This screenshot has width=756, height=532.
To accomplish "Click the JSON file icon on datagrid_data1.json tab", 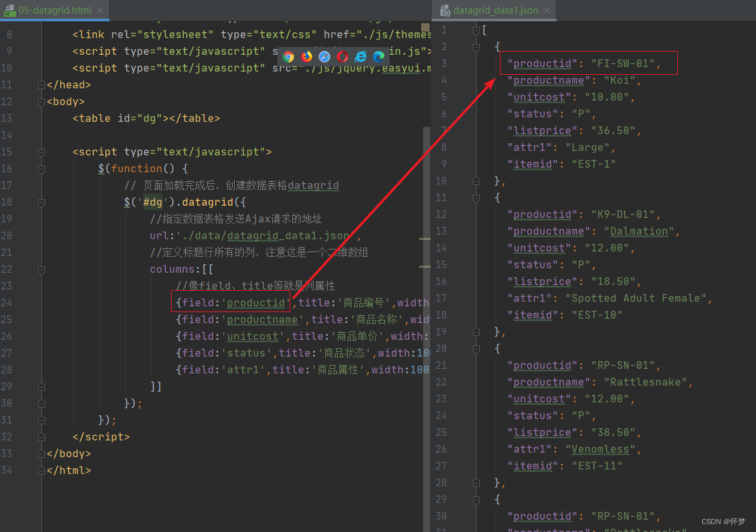I will (x=446, y=10).
